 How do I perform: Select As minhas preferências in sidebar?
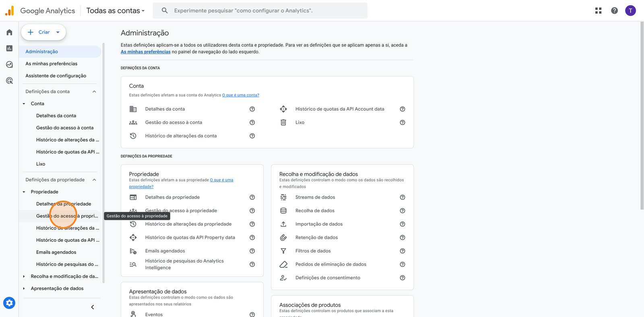tap(51, 64)
